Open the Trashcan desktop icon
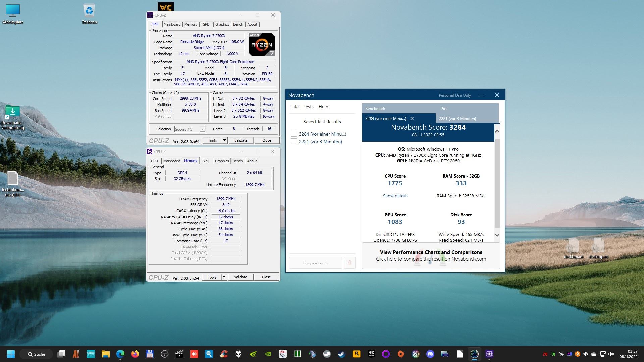The height and width of the screenshot is (362, 644). (89, 14)
